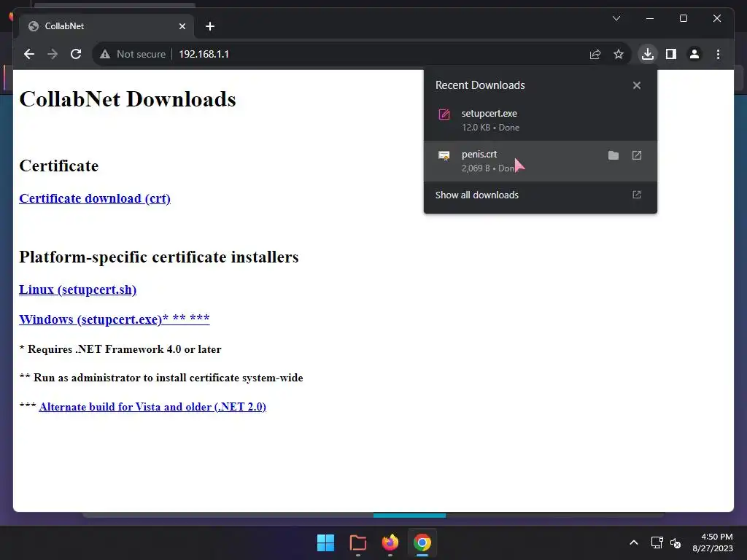
Task: Go back using the browser back arrow
Action: [29, 54]
